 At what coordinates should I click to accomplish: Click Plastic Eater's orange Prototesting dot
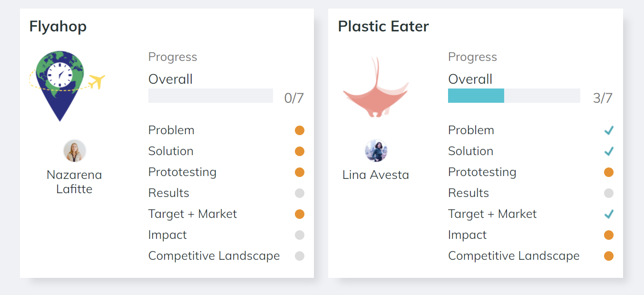pyautogui.click(x=609, y=172)
